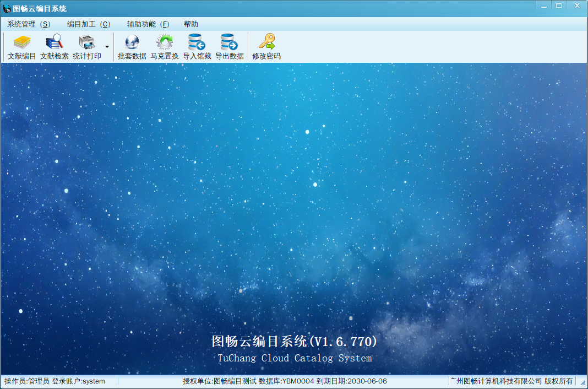Open the 文献编目 cataloging tool
This screenshot has height=389, width=588.
pyautogui.click(x=22, y=47)
